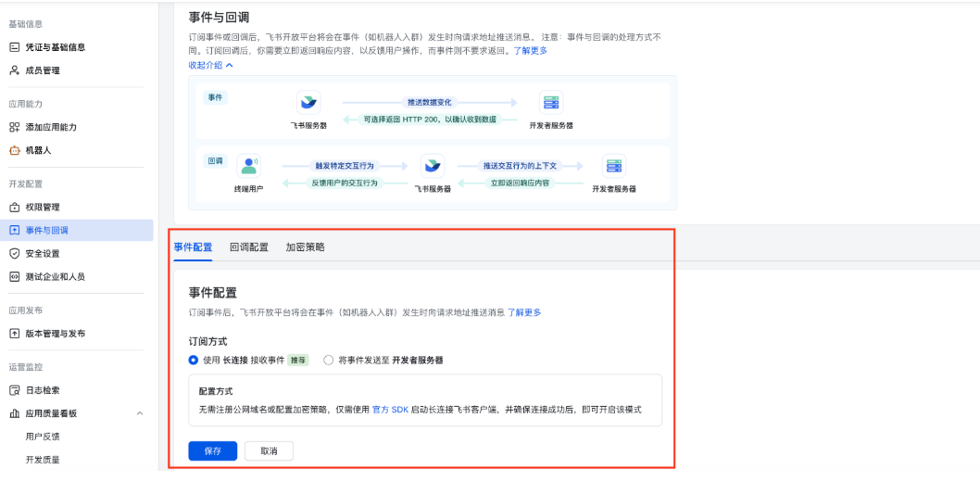Click the 日志检索 icon in sidebar
The width and height of the screenshot is (980, 481).
tap(14, 390)
